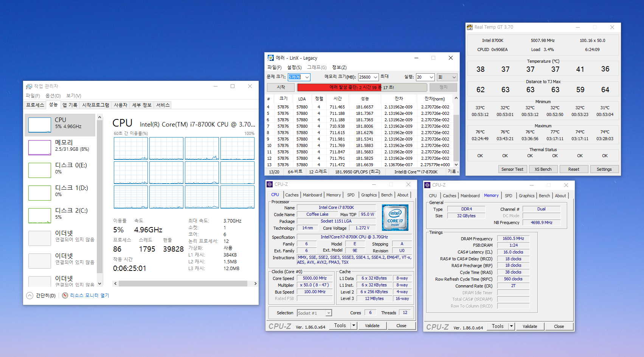Select 디스크 0(E:) in the performance sidebar
This screenshot has height=357, width=644.
click(x=60, y=170)
